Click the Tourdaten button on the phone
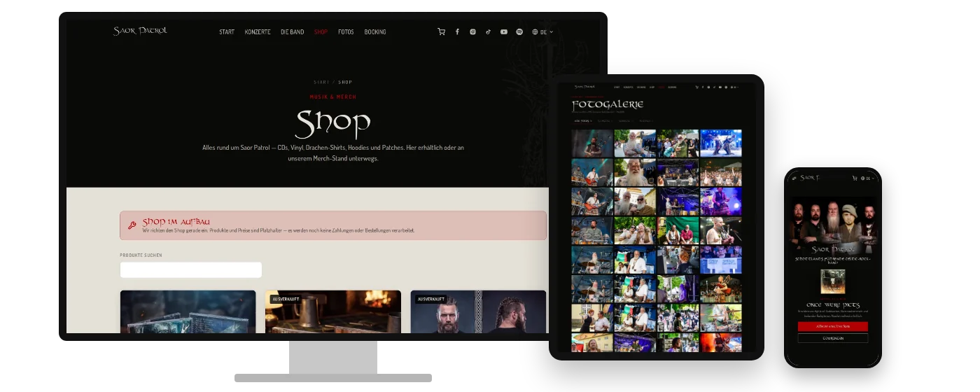 coord(833,338)
